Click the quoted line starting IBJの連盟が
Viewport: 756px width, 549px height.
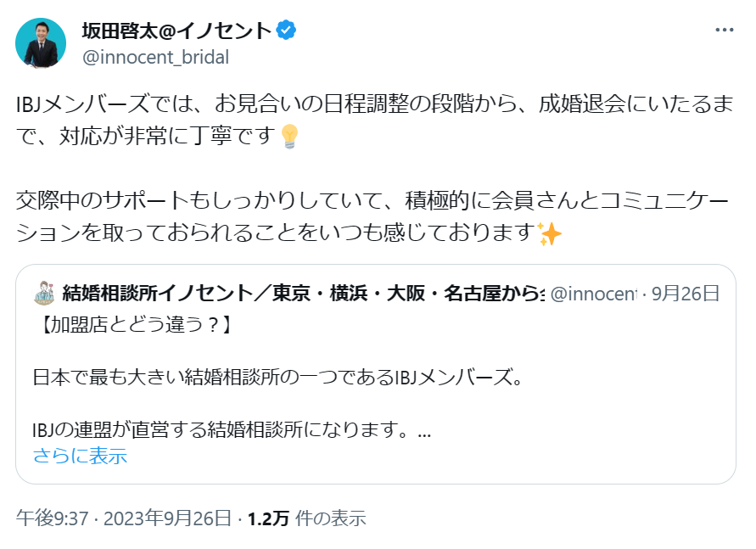[x=232, y=430]
